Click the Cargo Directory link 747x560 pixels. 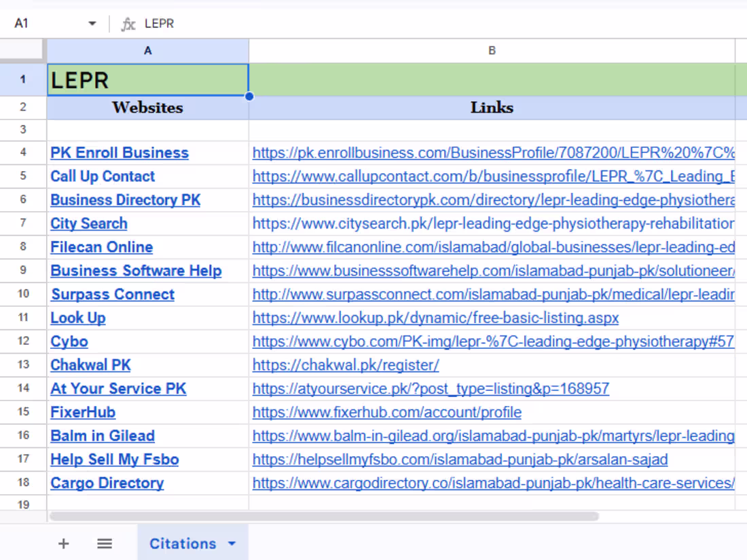pos(107,483)
